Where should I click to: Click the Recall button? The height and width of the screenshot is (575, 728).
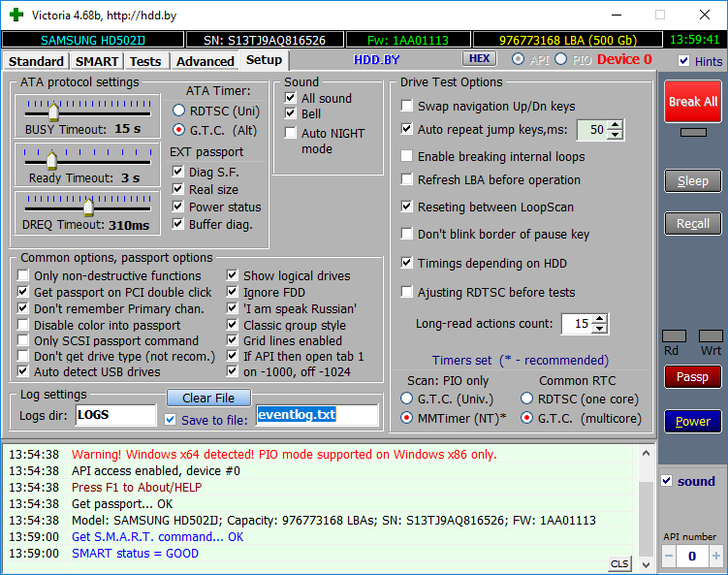693,223
